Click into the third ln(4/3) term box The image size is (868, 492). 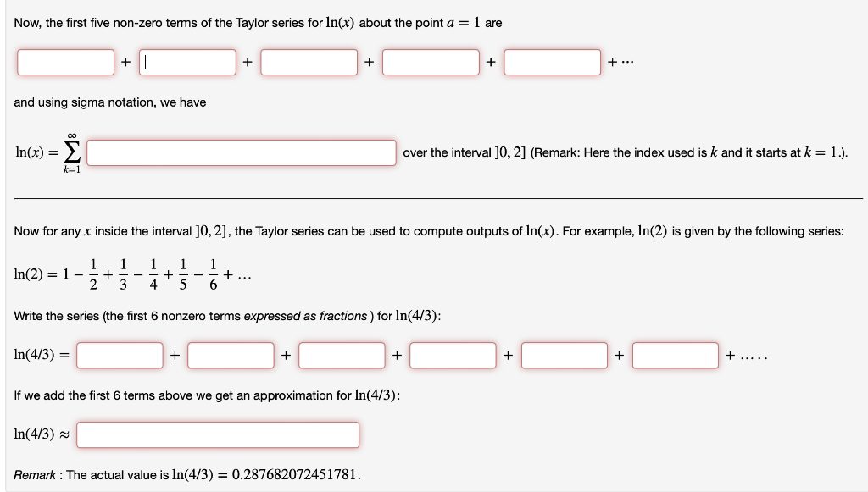pyautogui.click(x=342, y=356)
